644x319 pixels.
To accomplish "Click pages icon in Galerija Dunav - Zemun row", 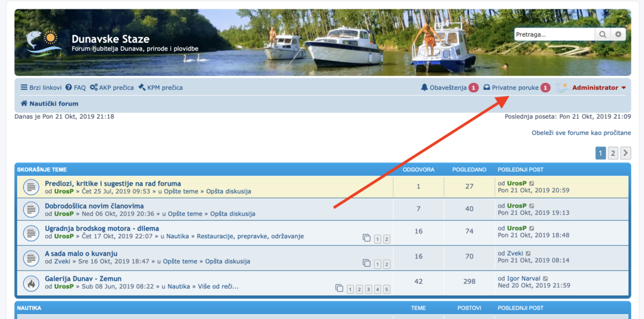I will 339,288.
